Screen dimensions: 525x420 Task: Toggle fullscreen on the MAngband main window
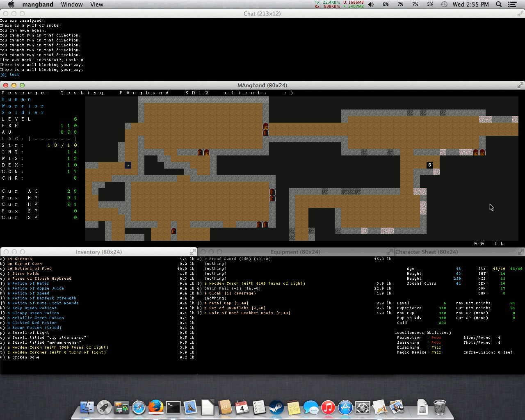coord(520,85)
